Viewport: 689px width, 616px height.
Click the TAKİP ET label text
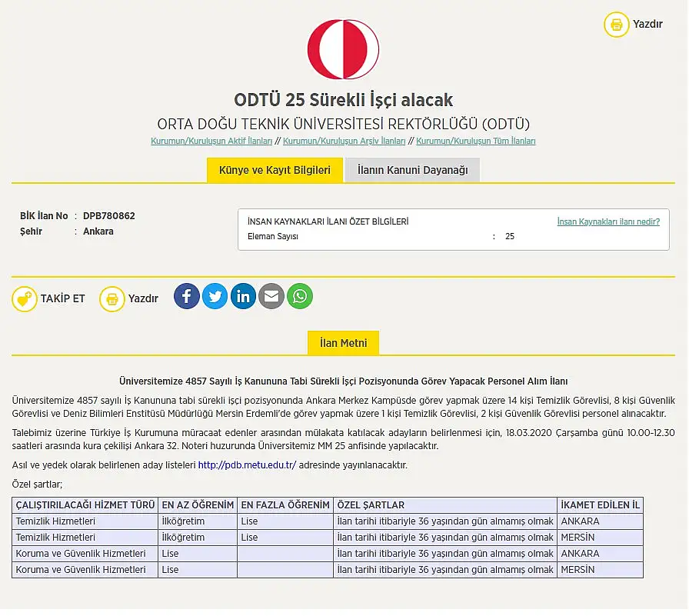[x=63, y=299]
